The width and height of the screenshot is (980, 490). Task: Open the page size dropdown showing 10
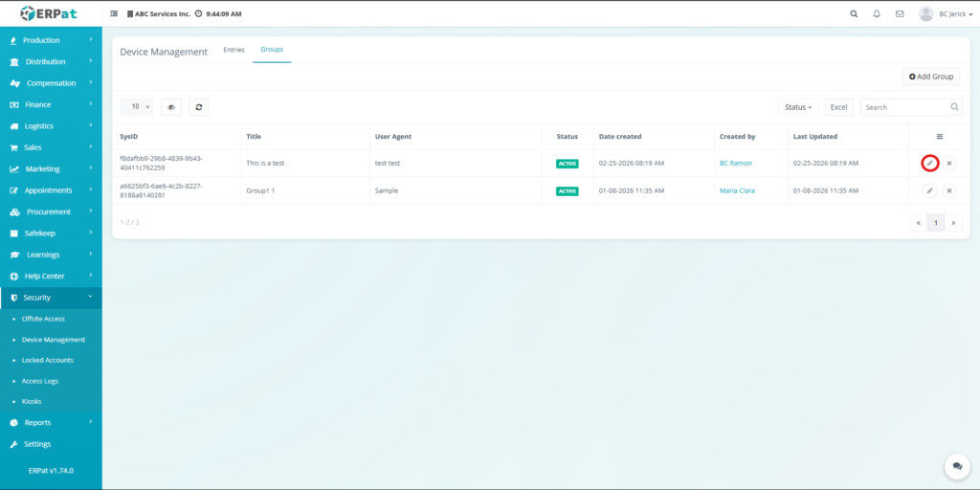click(x=136, y=107)
